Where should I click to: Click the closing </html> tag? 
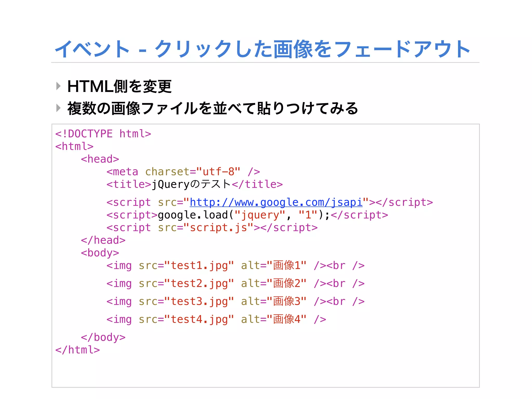pyautogui.click(x=77, y=350)
